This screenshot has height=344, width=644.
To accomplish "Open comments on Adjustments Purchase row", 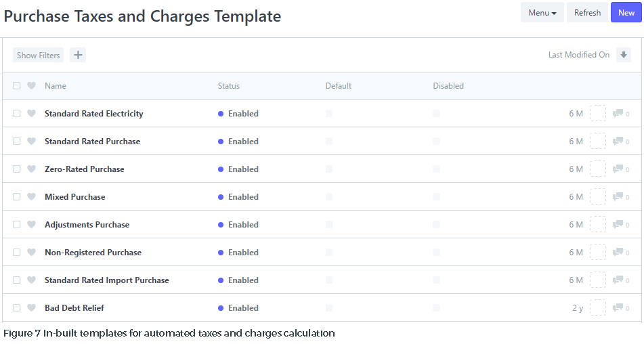I will coord(621,225).
